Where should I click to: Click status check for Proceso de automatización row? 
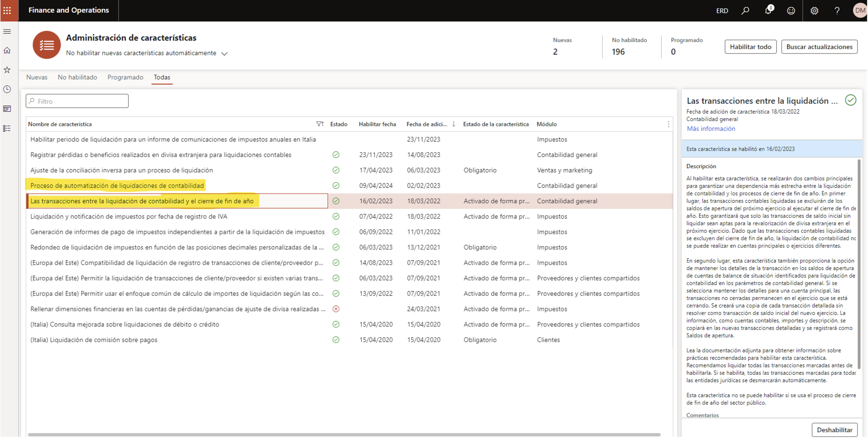pyautogui.click(x=336, y=186)
